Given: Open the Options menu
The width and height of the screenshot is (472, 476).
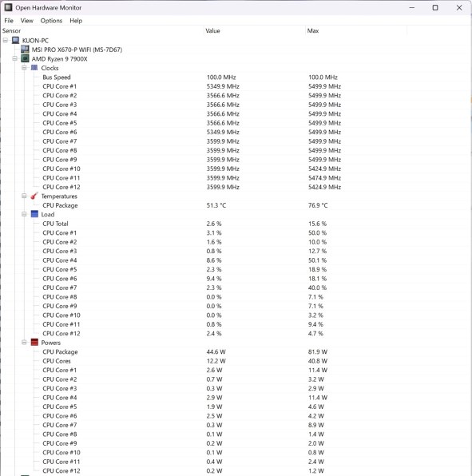Looking at the screenshot, I should [x=51, y=21].
